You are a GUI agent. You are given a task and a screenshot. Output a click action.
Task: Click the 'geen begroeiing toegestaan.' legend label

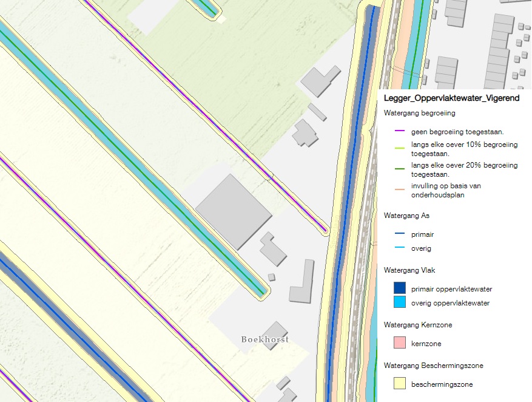tap(457, 132)
